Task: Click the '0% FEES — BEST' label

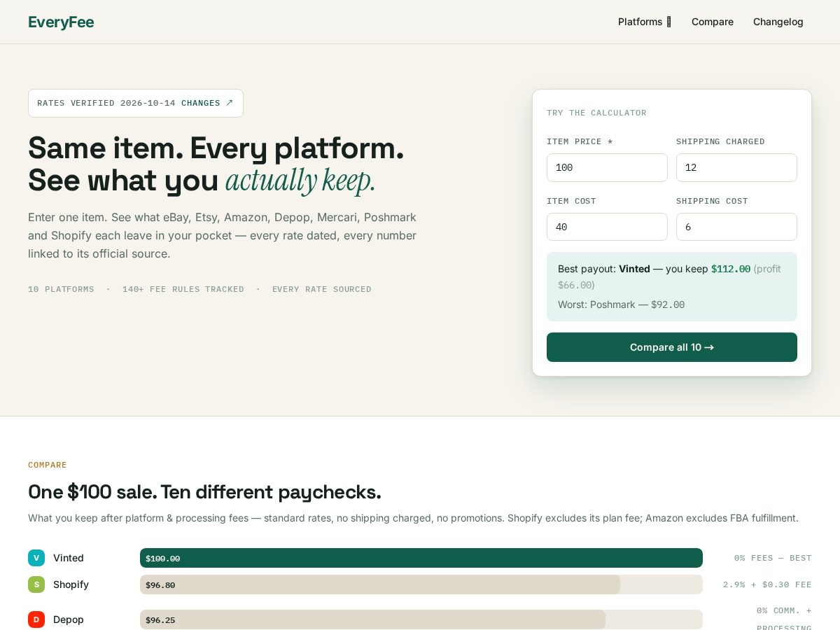Action: click(x=773, y=558)
